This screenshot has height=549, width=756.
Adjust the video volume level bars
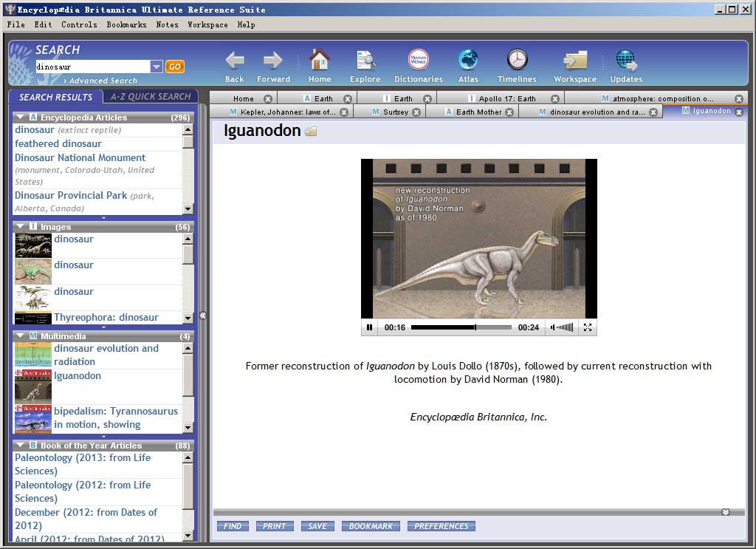tap(565, 327)
